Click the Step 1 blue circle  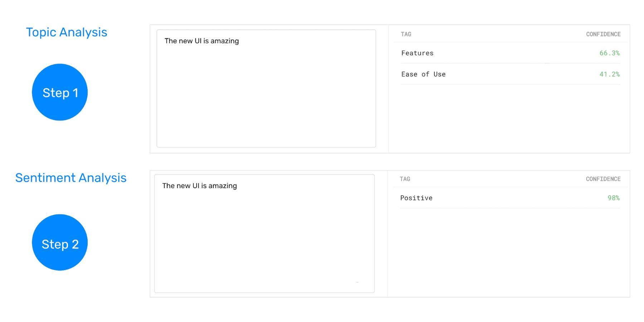pyautogui.click(x=60, y=92)
